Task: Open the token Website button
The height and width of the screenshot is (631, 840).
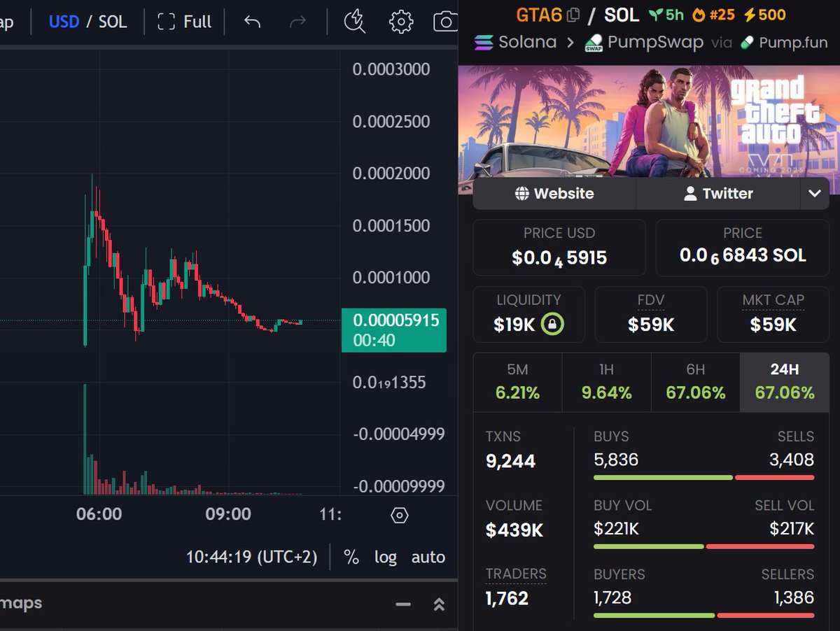Action: pyautogui.click(x=554, y=194)
